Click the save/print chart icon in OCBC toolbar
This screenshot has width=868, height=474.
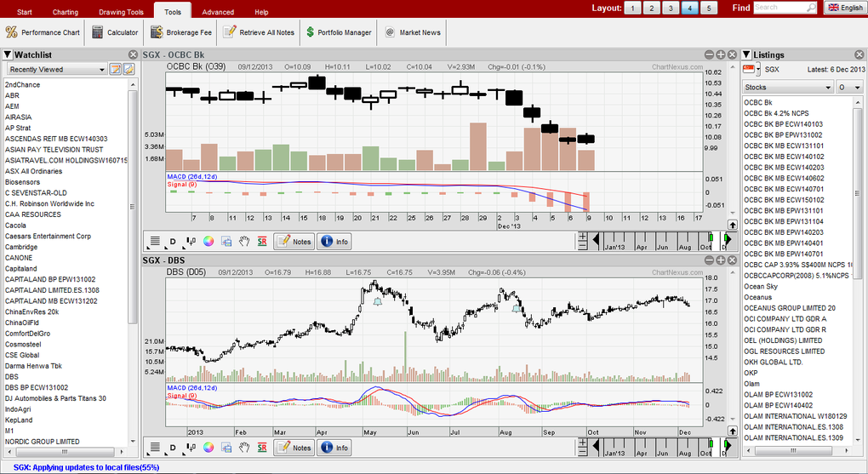coord(226,241)
